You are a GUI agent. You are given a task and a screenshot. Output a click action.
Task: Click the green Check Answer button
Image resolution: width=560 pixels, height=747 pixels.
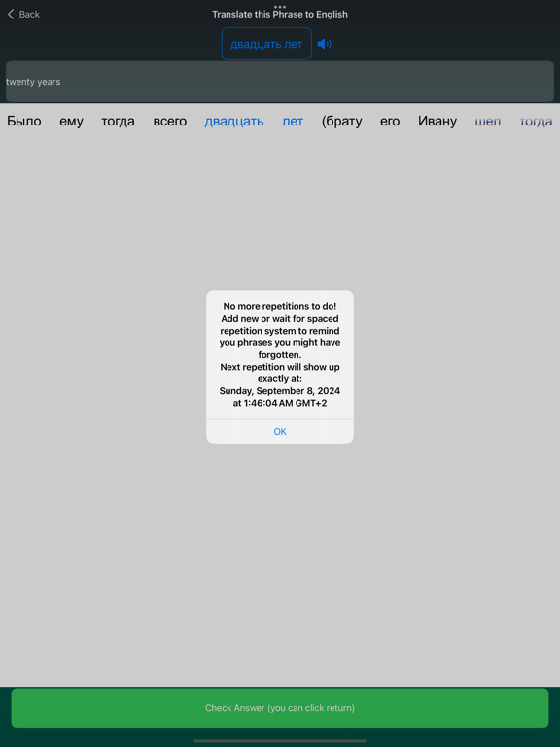click(280, 708)
